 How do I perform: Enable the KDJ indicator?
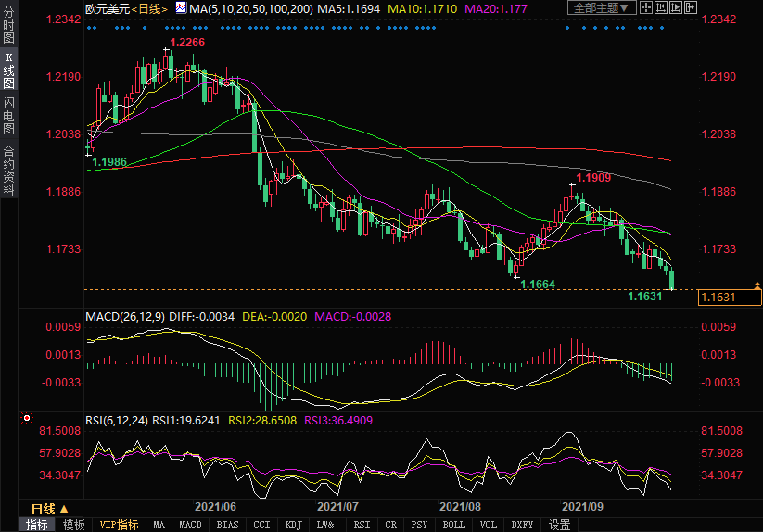click(293, 525)
